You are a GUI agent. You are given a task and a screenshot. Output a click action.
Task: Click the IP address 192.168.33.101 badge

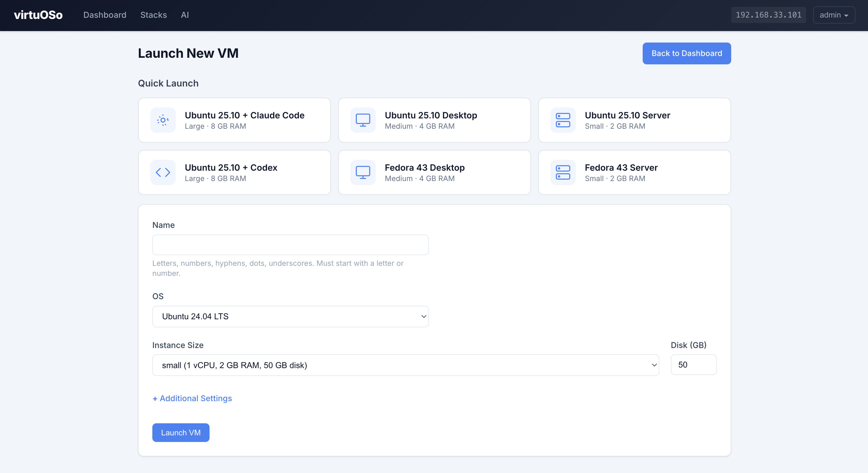point(769,15)
